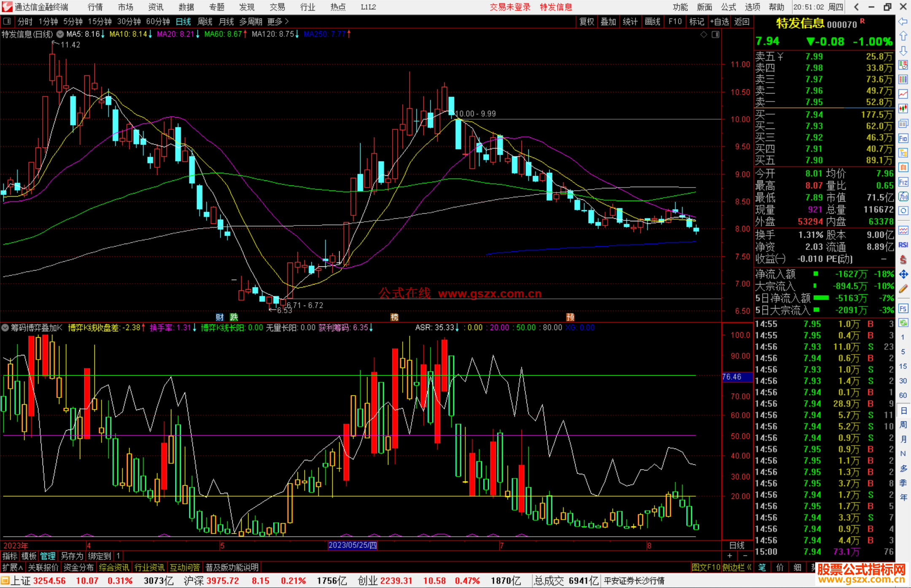Expand the 更多 periods dropdown
Image resolution: width=911 pixels, height=588 pixels.
(278, 21)
